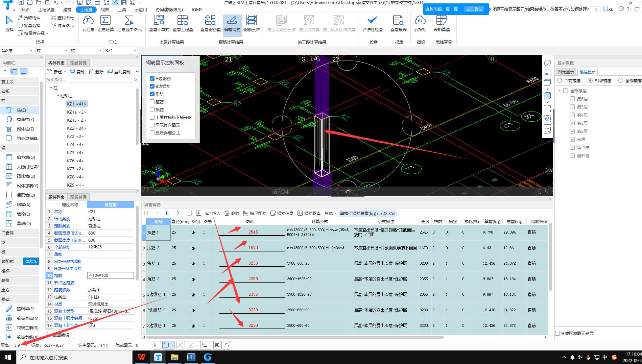Open KZ1 component dropdown
The width and height of the screenshot is (642, 364).
[x=121, y=50]
